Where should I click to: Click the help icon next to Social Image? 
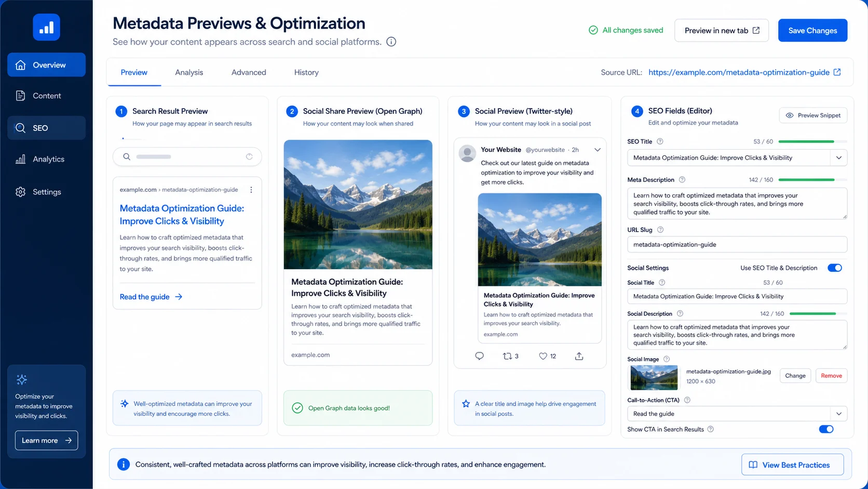coord(667,359)
